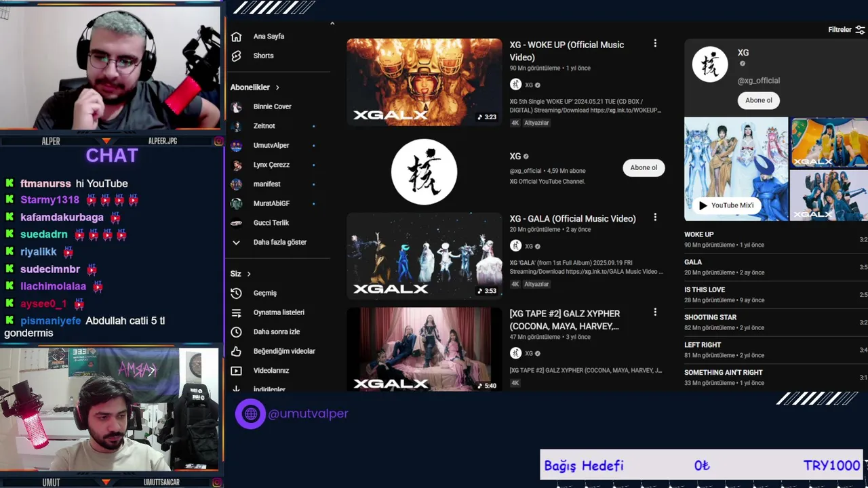Open Ana Sayfa menu item
The image size is (868, 488).
pos(269,37)
